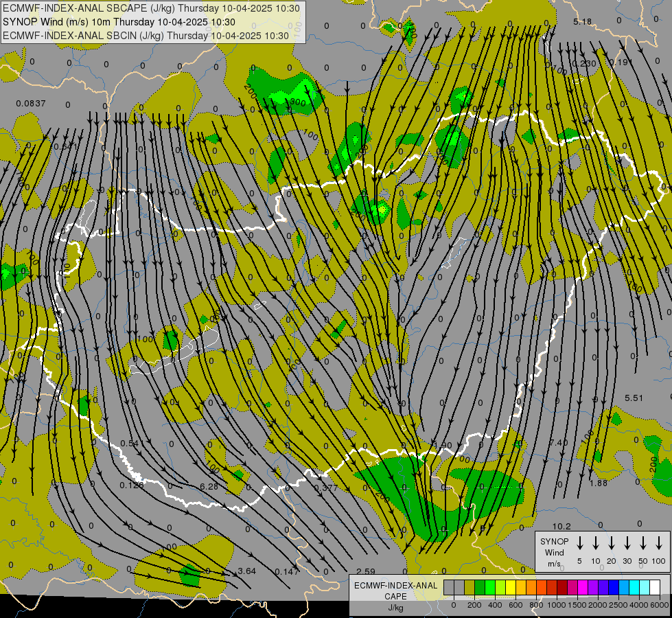Pick the pure yellow CAPE legend swatch
The height and width of the screenshot is (618, 672).
[511, 587]
